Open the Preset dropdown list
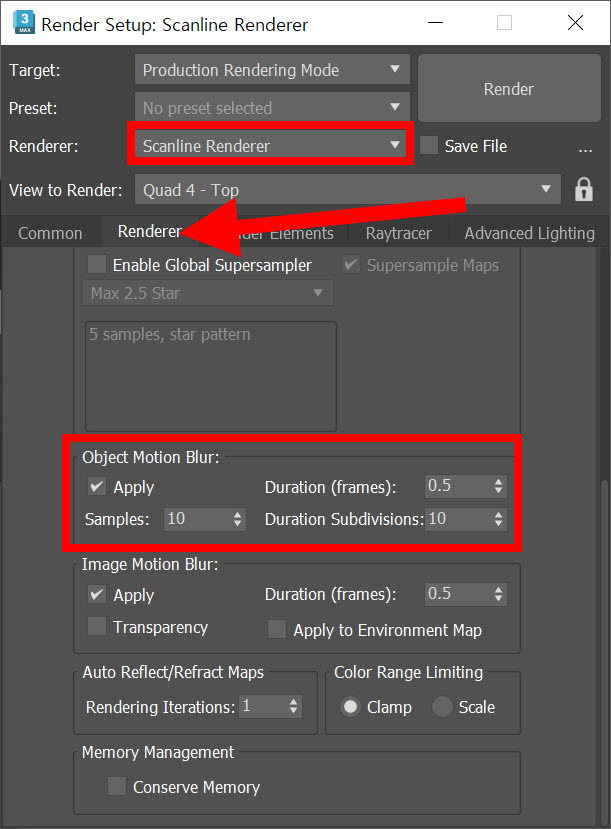The height and width of the screenshot is (829, 611). point(272,107)
